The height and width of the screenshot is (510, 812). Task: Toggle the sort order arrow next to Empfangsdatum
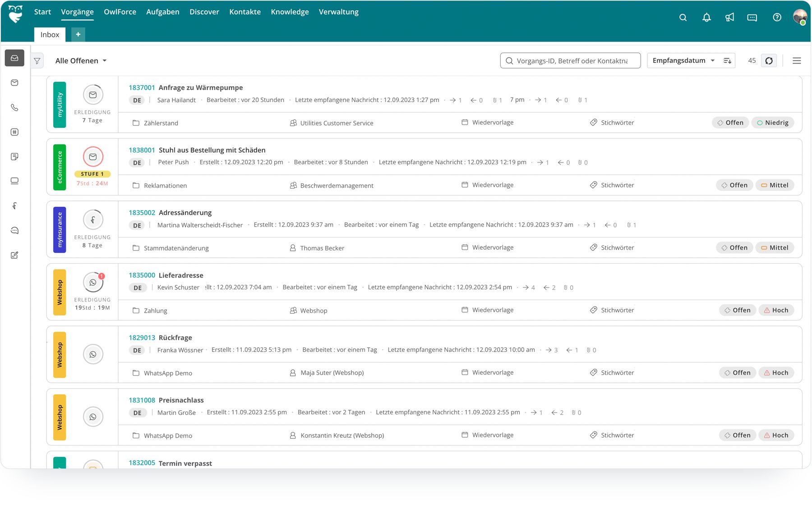pyautogui.click(x=727, y=60)
